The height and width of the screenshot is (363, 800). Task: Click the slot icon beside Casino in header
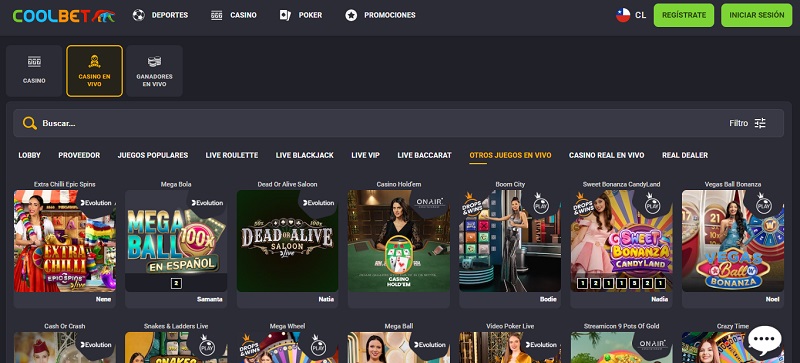[216, 15]
